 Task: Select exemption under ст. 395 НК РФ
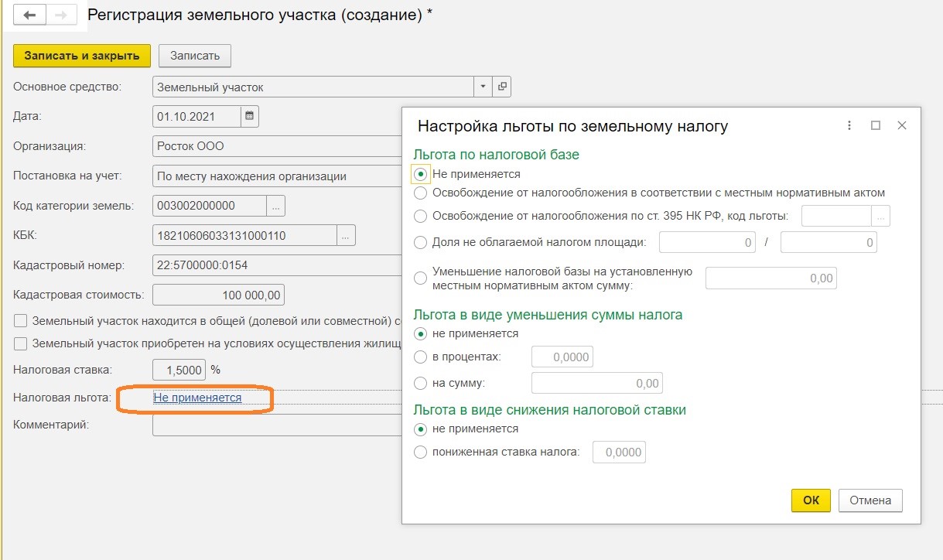click(x=420, y=216)
